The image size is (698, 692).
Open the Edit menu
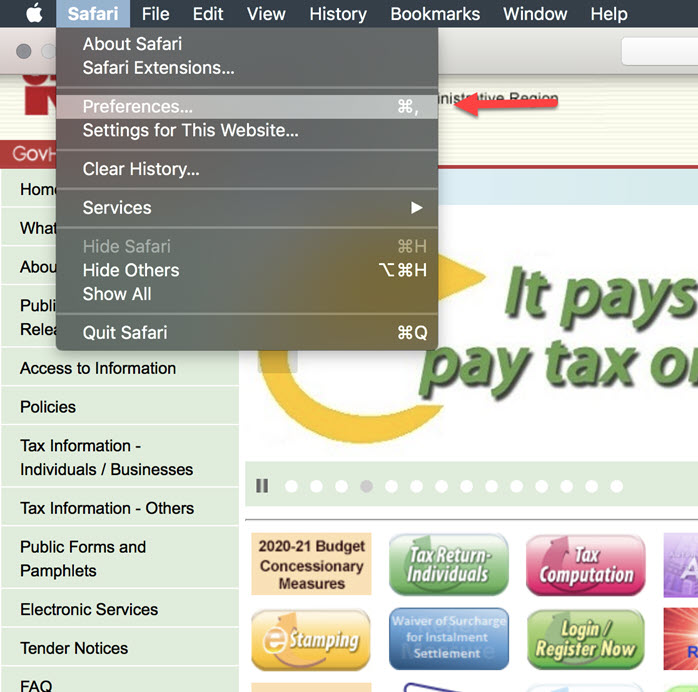click(208, 14)
